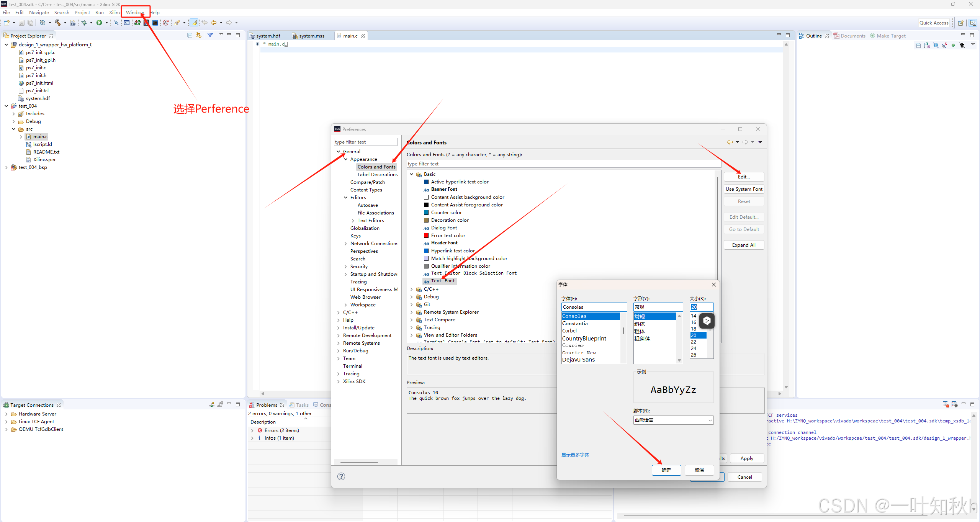The image size is (980, 522).
Task: Toggle Link with Editor in Project Explorer
Action: coord(198,35)
